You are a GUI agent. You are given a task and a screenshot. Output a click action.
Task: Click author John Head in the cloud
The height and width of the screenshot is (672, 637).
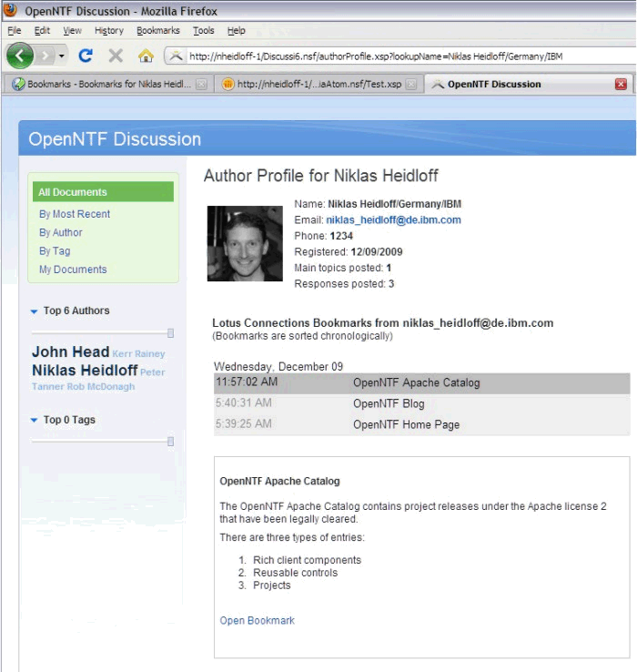pos(70,351)
